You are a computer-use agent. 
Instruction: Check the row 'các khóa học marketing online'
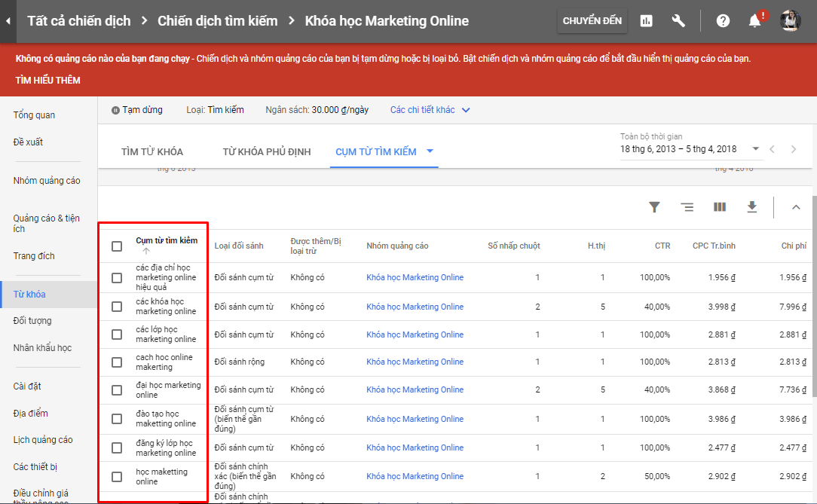[x=116, y=306]
